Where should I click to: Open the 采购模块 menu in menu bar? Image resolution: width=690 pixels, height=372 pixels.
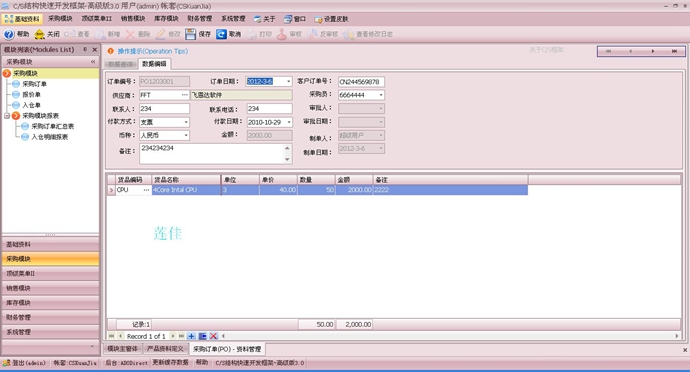click(x=60, y=18)
